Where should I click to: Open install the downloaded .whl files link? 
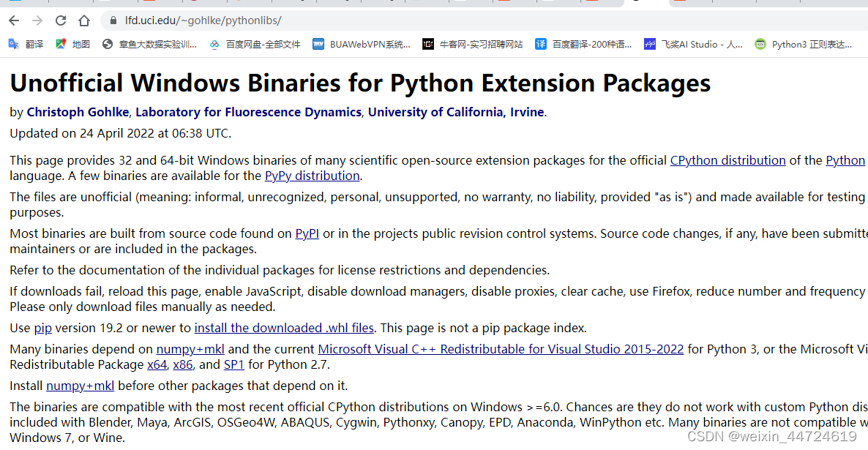(x=284, y=328)
